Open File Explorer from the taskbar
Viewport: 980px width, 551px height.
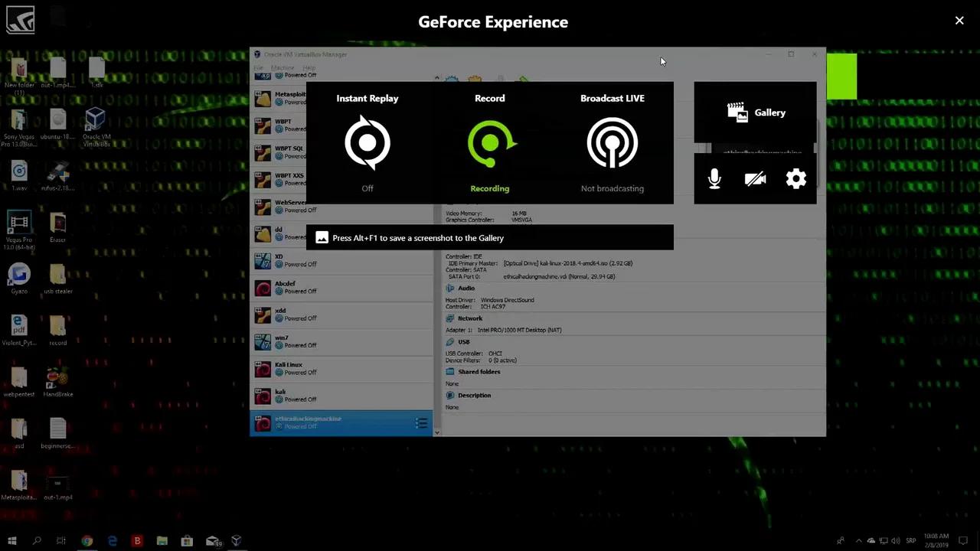pyautogui.click(x=162, y=540)
